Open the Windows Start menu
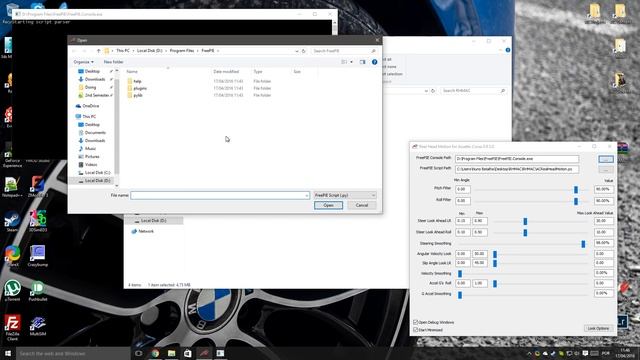Viewport: 640px width, 360px height. point(8,353)
